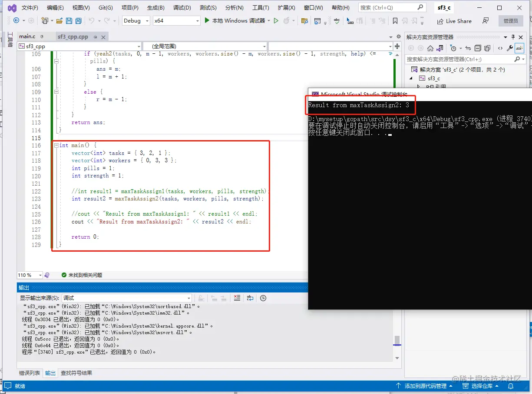Viewport: 532px width, 394px height.
Task: Click the notification bell in status bar
Action: tap(511, 386)
